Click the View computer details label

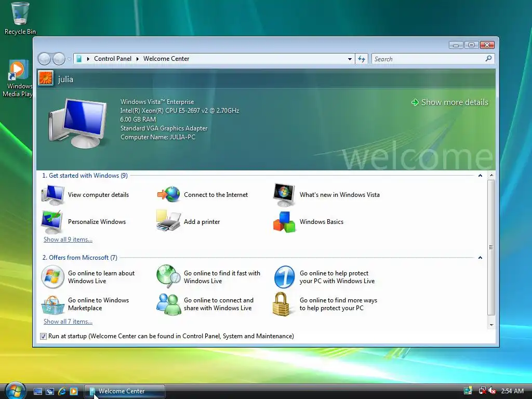pos(98,195)
